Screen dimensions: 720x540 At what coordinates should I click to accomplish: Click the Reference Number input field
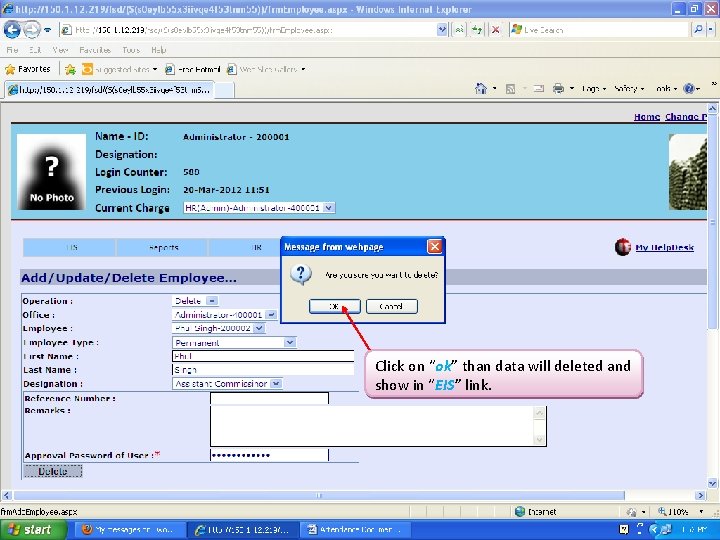click(270, 398)
